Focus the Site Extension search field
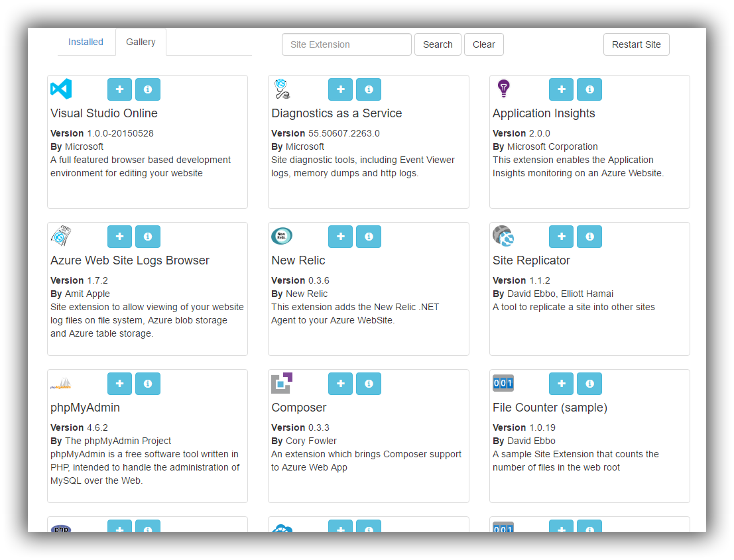734x560 pixels. (x=347, y=44)
